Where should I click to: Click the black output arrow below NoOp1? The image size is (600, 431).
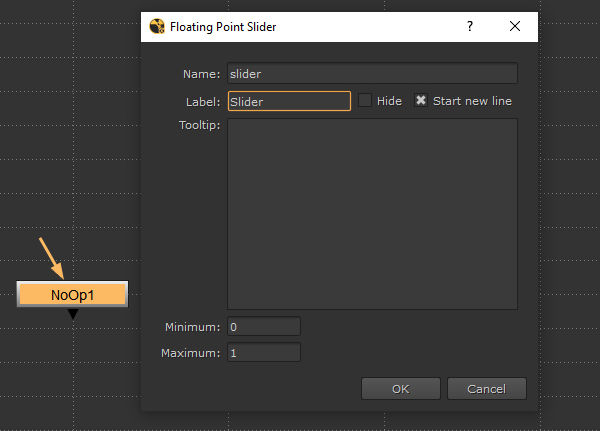pos(72,315)
